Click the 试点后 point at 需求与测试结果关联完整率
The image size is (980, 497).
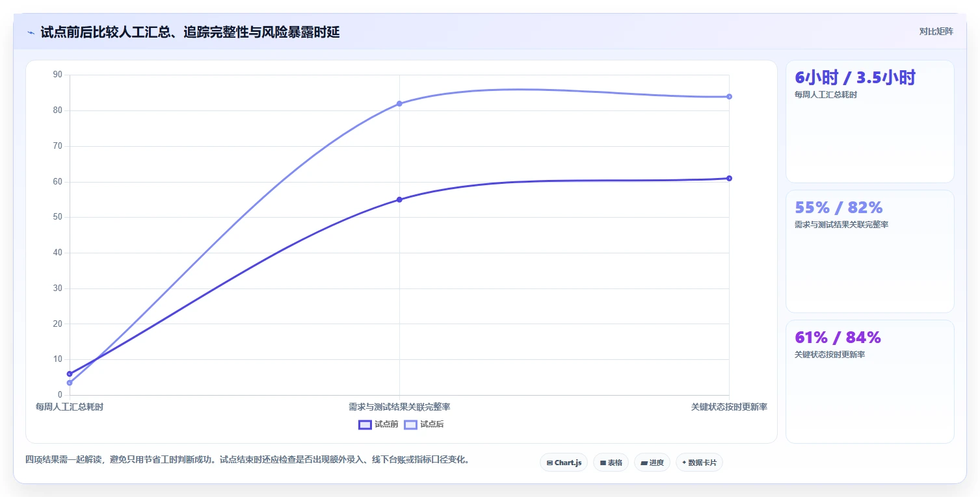[399, 103]
